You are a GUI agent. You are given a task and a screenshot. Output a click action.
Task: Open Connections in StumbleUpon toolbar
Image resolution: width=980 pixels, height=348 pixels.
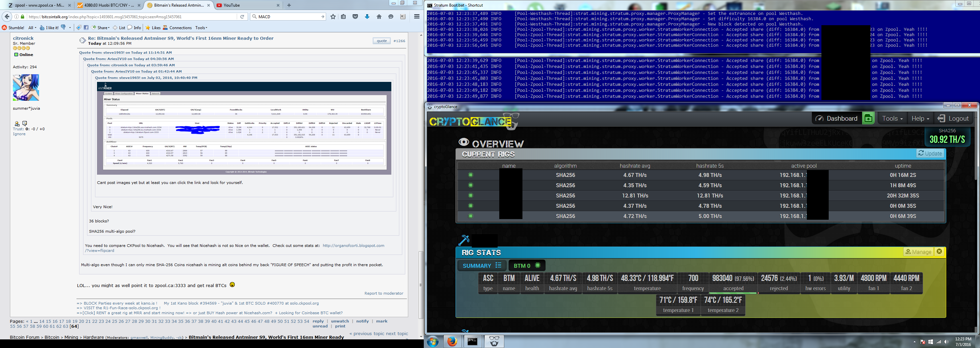177,28
